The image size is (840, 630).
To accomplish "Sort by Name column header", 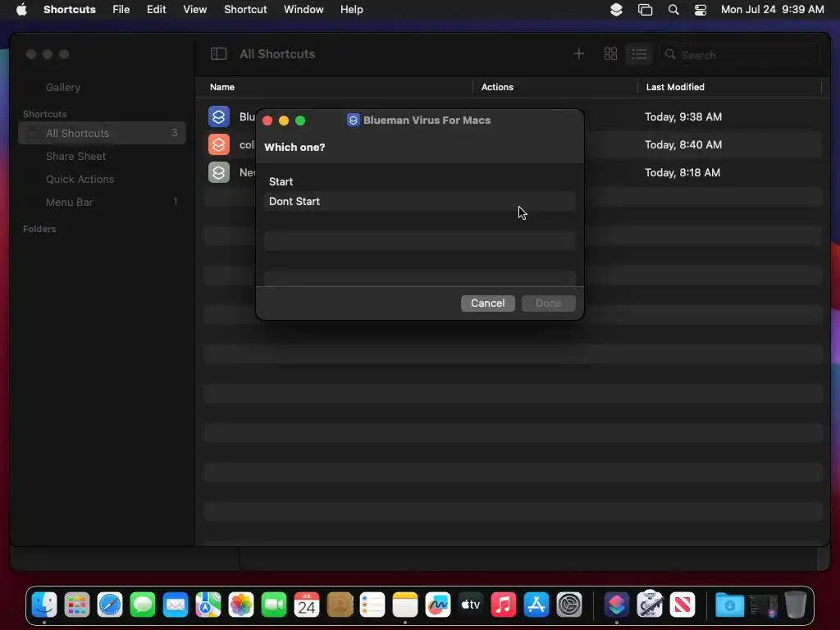I will (x=222, y=87).
